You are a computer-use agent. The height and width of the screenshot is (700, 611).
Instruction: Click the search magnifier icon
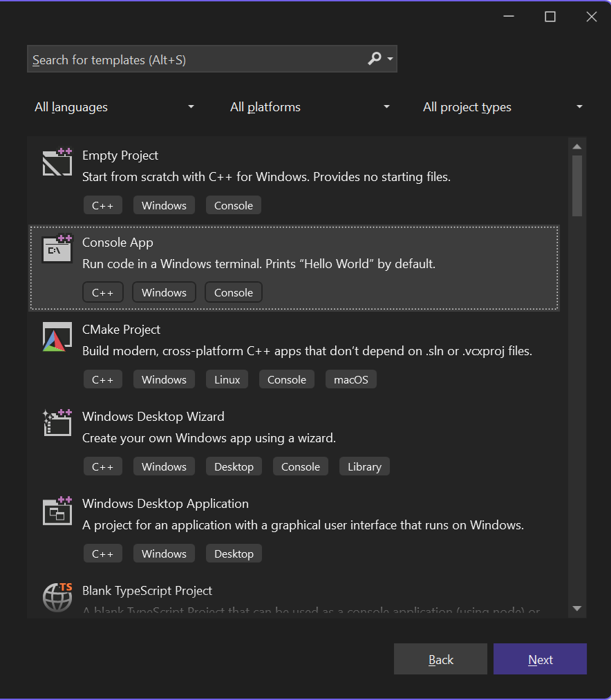pyautogui.click(x=373, y=59)
